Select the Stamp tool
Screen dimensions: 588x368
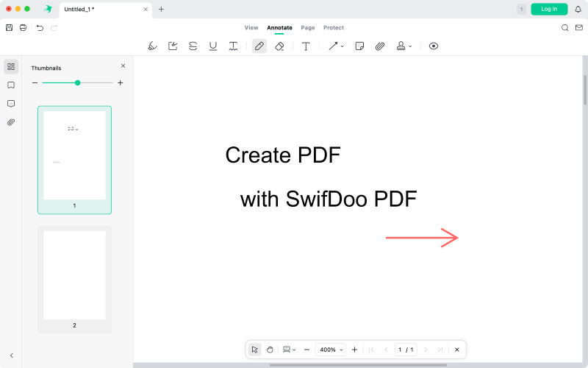coord(401,46)
